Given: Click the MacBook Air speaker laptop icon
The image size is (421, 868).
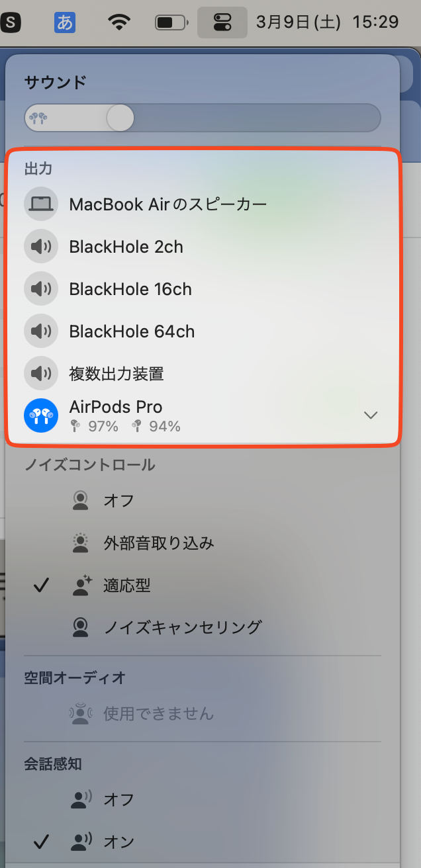Looking at the screenshot, I should coord(41,204).
